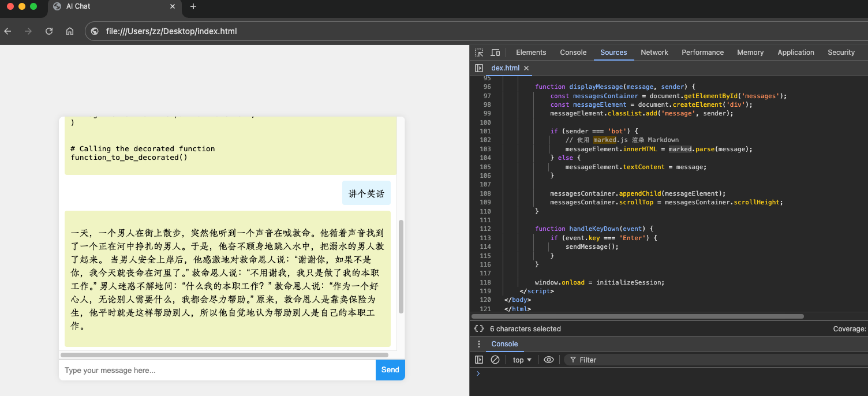Toggle the device toolbar icon

pyautogui.click(x=495, y=53)
